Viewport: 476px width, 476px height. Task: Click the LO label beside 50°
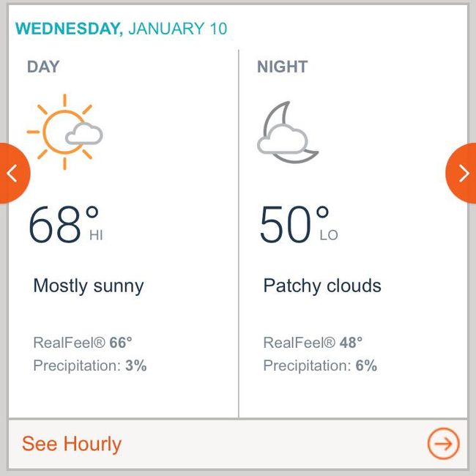click(329, 236)
